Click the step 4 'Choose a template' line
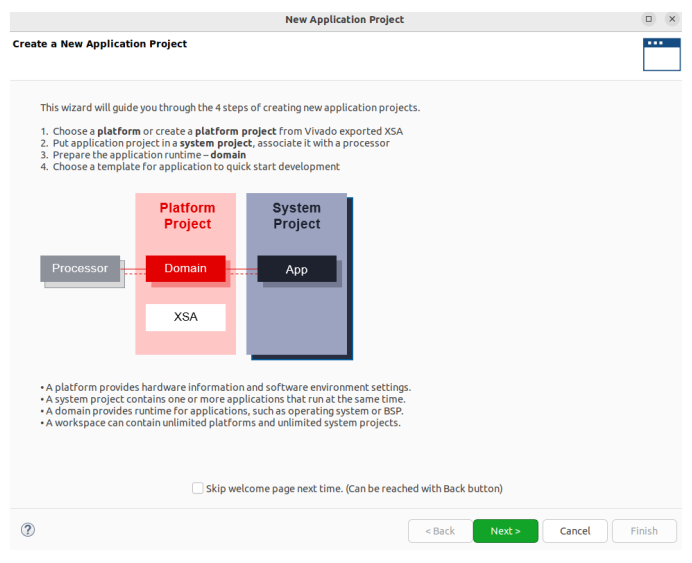The image size is (692, 563). (x=190, y=167)
